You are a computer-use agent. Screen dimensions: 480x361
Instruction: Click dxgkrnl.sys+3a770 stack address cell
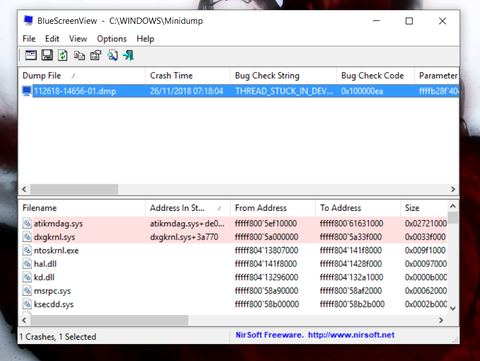point(184,237)
